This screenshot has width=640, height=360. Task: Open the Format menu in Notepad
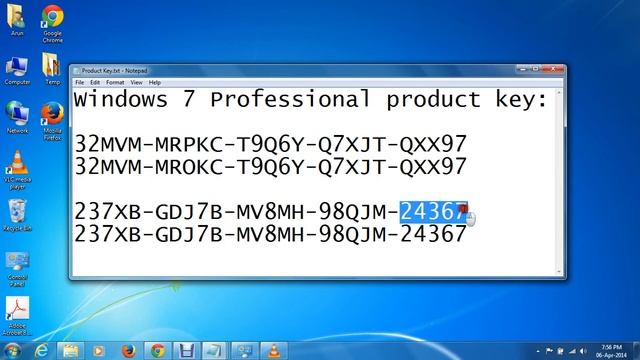pyautogui.click(x=115, y=82)
